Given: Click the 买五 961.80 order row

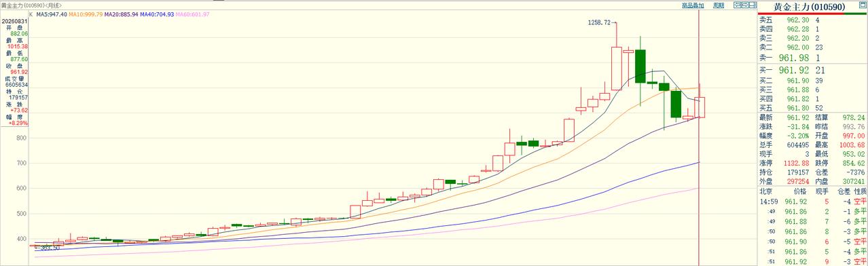Looking at the screenshot, I should pyautogui.click(x=813, y=108).
